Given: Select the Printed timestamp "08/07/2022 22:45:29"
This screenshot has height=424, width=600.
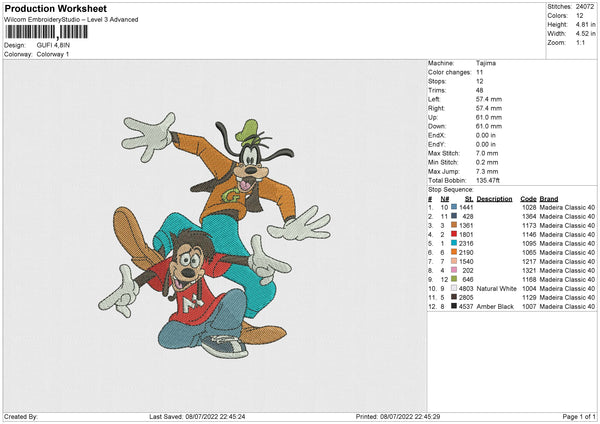Looking at the screenshot, I should [x=410, y=416].
